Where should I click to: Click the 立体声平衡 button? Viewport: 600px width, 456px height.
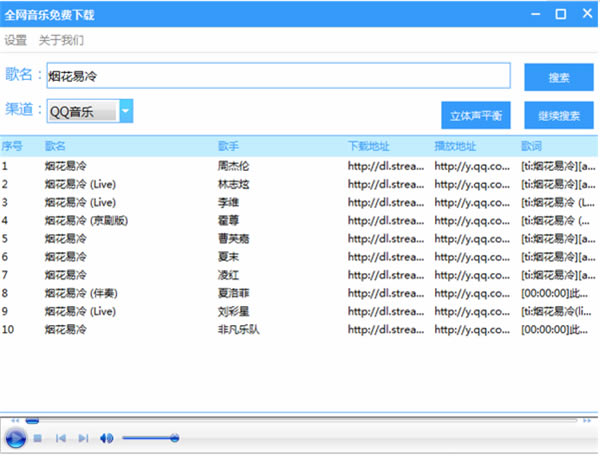[476, 115]
